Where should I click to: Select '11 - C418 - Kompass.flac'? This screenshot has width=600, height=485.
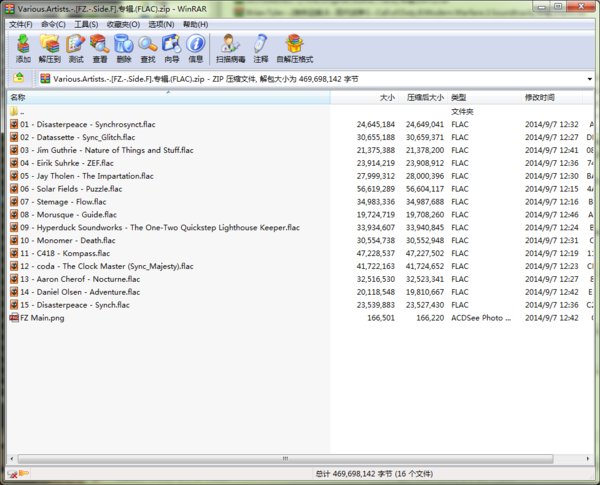(65, 253)
